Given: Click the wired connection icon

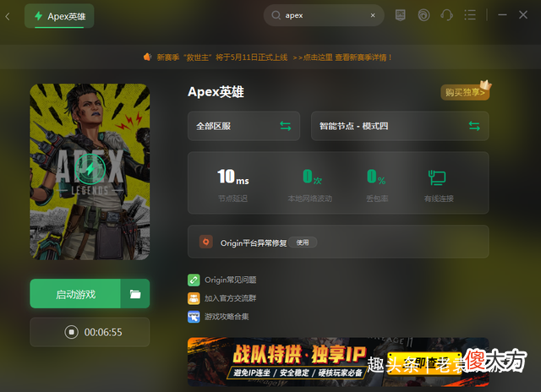Looking at the screenshot, I should (437, 177).
